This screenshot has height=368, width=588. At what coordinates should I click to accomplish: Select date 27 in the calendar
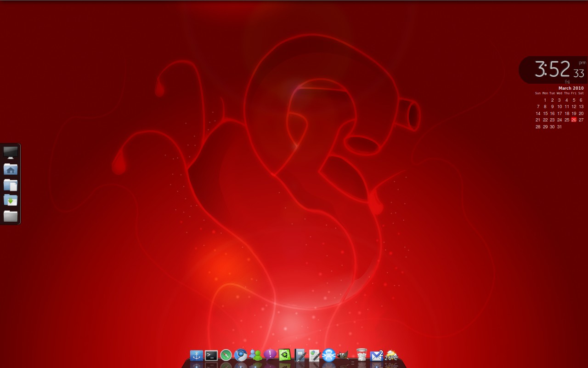[581, 120]
